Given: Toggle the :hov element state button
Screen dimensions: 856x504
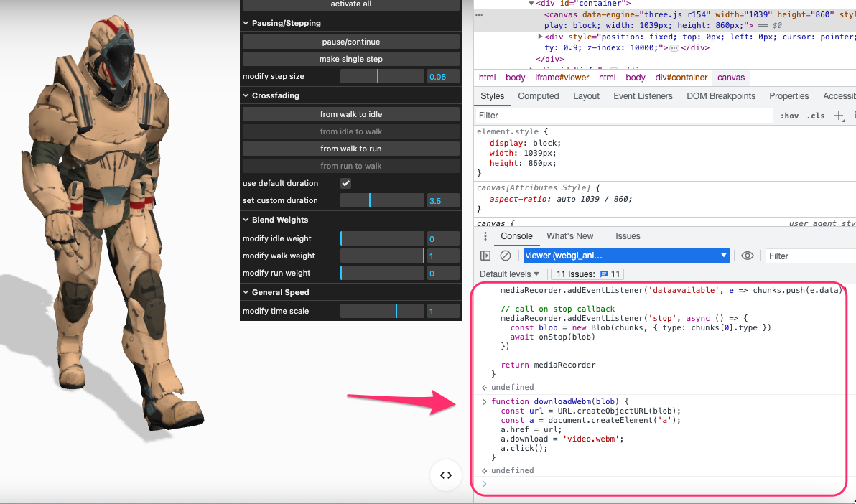Looking at the screenshot, I should pyautogui.click(x=789, y=116).
